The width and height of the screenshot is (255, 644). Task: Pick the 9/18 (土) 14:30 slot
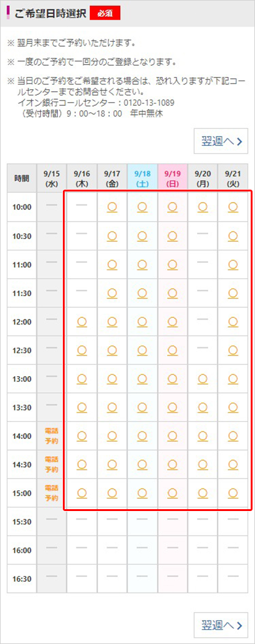[142, 464]
